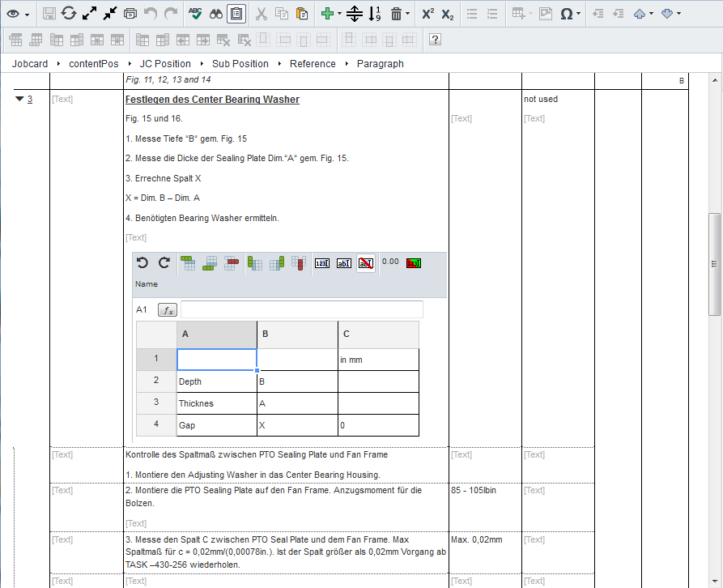Click the '85 - 105lbin' torque value
This screenshot has width=723, height=588.
click(x=474, y=490)
